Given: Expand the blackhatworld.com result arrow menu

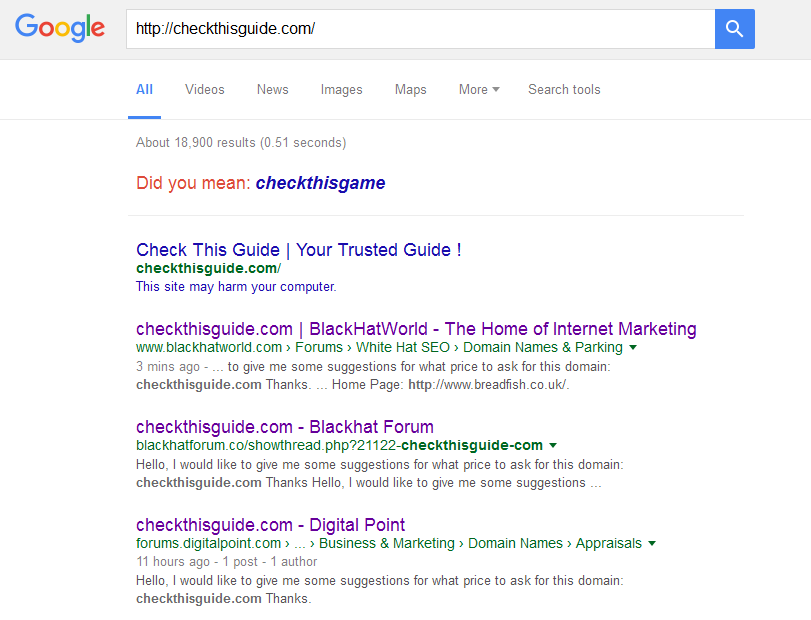Looking at the screenshot, I should (x=633, y=347).
